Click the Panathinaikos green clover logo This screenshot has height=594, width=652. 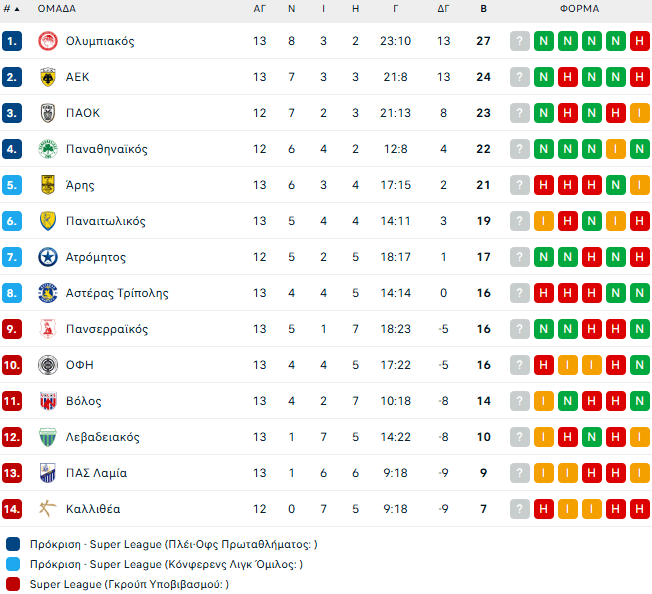tap(47, 149)
